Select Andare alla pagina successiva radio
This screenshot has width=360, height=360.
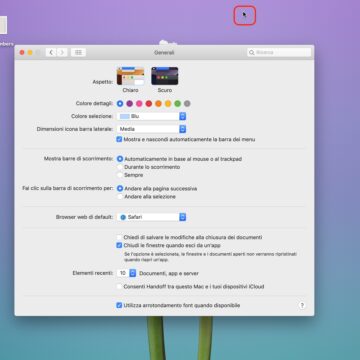[120, 189]
